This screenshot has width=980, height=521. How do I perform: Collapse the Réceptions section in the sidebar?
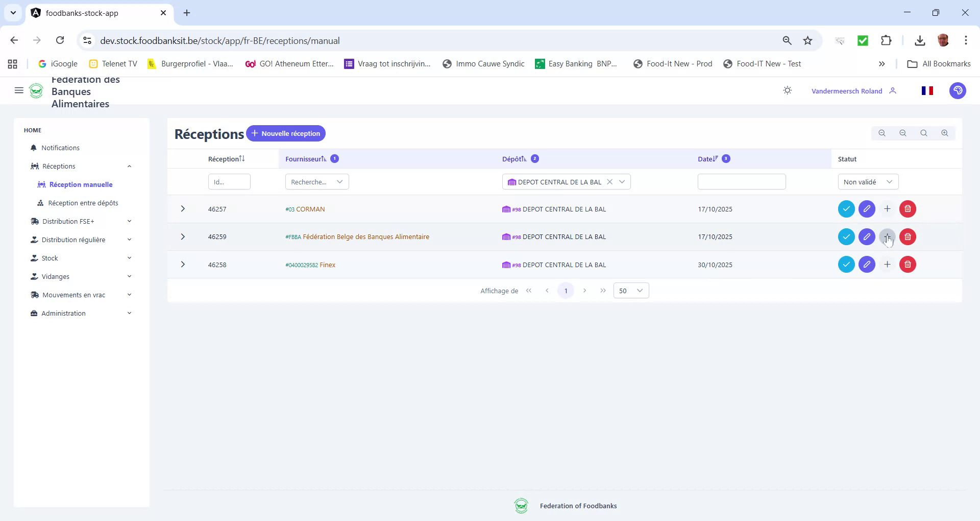(129, 165)
